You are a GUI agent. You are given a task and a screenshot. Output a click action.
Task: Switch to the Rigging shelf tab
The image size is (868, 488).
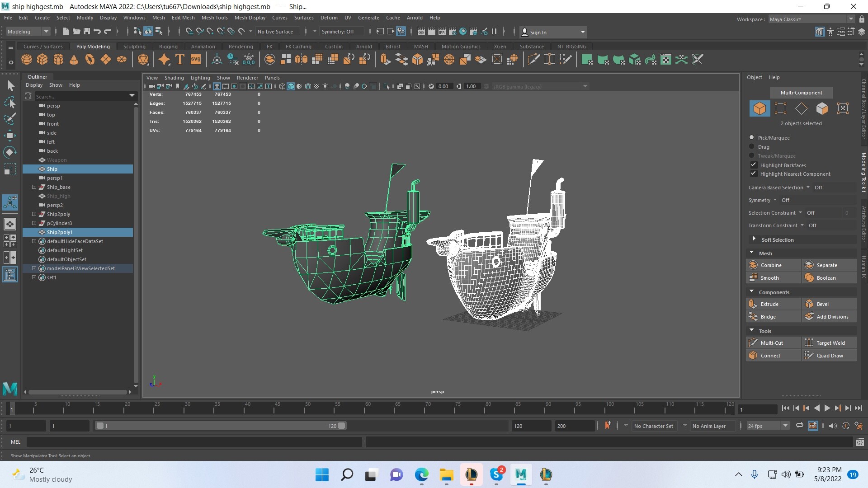point(168,47)
